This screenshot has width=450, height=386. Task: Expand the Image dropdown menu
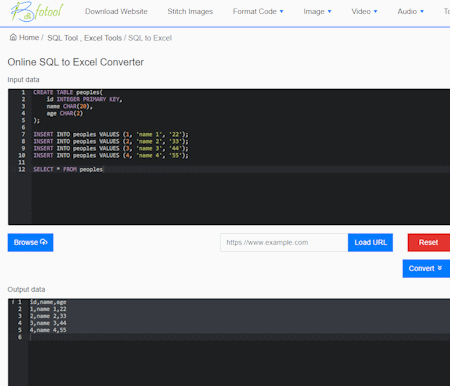pyautogui.click(x=317, y=11)
